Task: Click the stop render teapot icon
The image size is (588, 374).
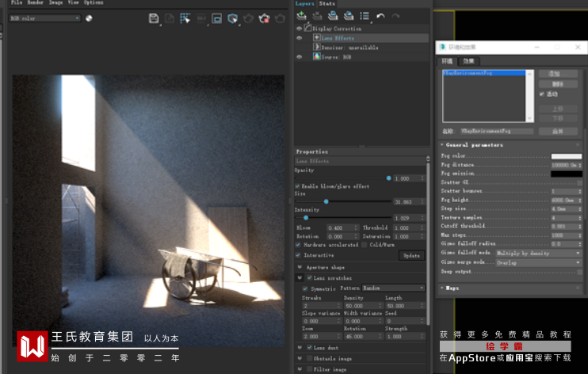Action: pos(264,18)
